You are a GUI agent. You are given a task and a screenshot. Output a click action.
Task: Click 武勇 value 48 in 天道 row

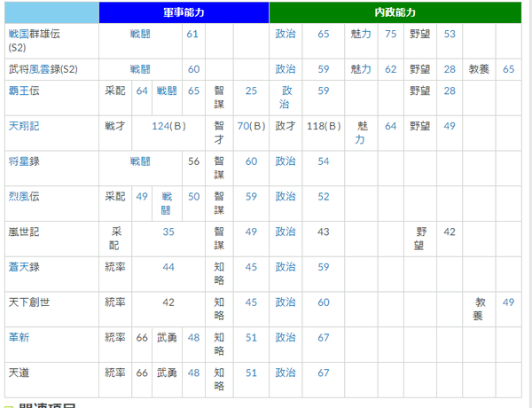(193, 373)
